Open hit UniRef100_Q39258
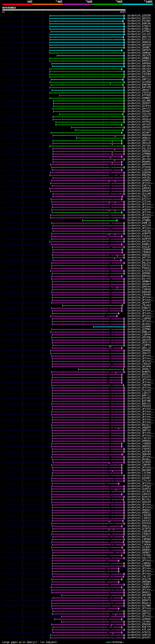The width and height of the screenshot is (155, 644). (x=139, y=15)
